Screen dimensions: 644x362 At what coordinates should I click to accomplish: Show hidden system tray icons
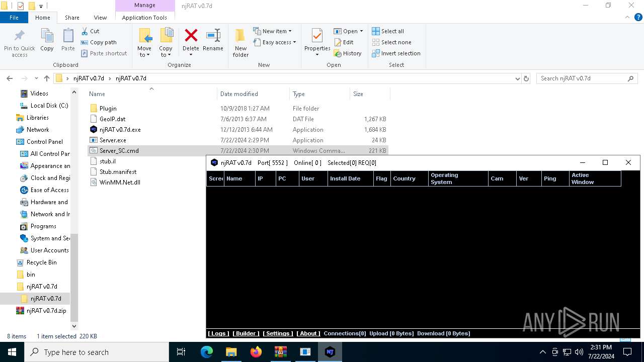point(542,352)
